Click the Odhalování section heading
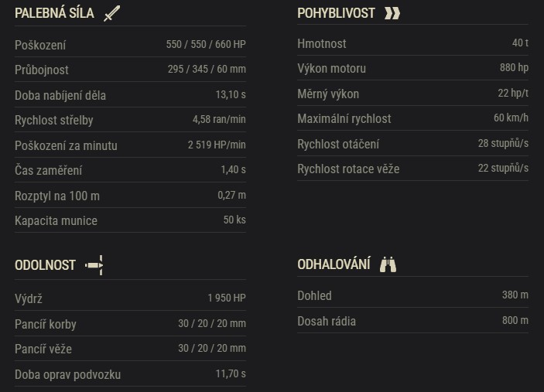Image resolution: width=544 pixels, height=392 pixels. click(334, 265)
